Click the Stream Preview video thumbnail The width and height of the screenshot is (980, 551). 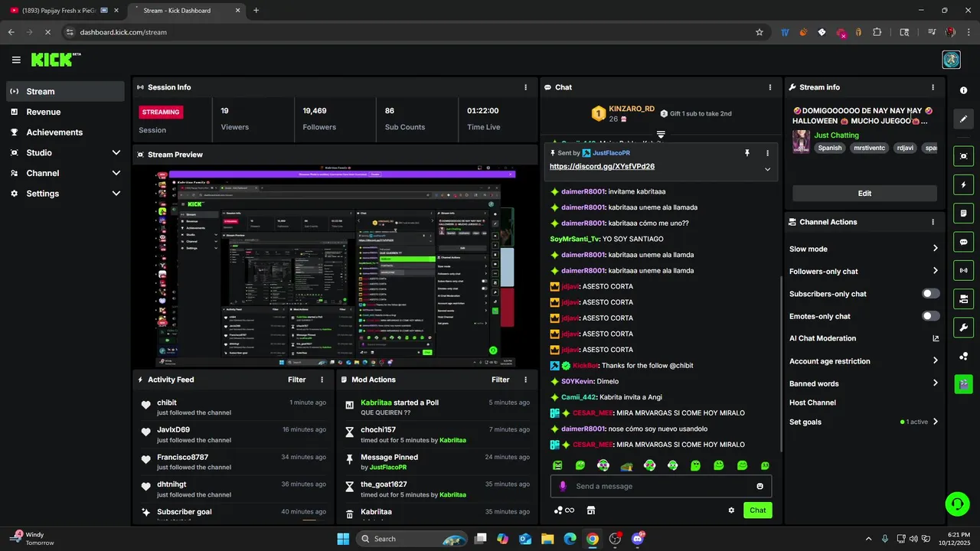335,267
